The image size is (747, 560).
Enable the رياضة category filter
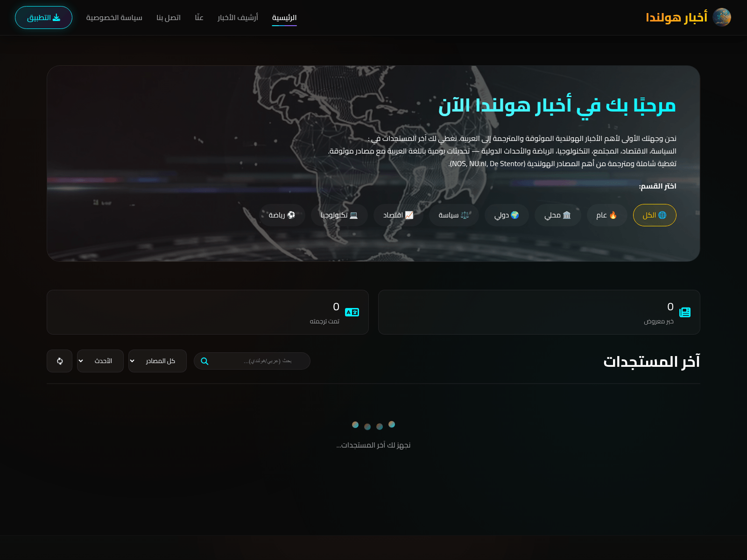coord(282,215)
